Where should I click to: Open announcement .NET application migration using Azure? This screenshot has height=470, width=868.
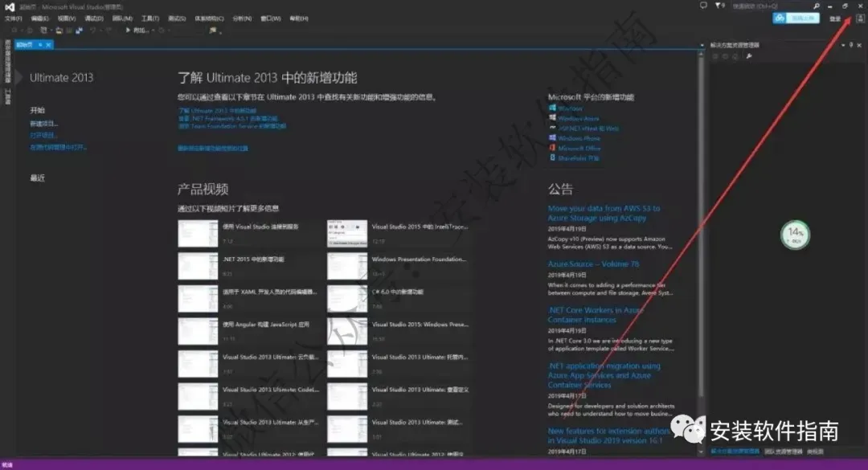pos(604,375)
